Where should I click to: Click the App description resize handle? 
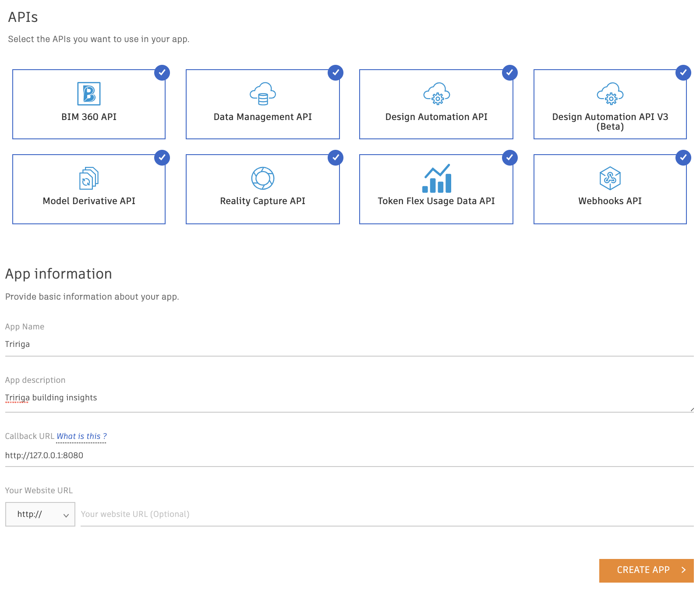point(692,410)
